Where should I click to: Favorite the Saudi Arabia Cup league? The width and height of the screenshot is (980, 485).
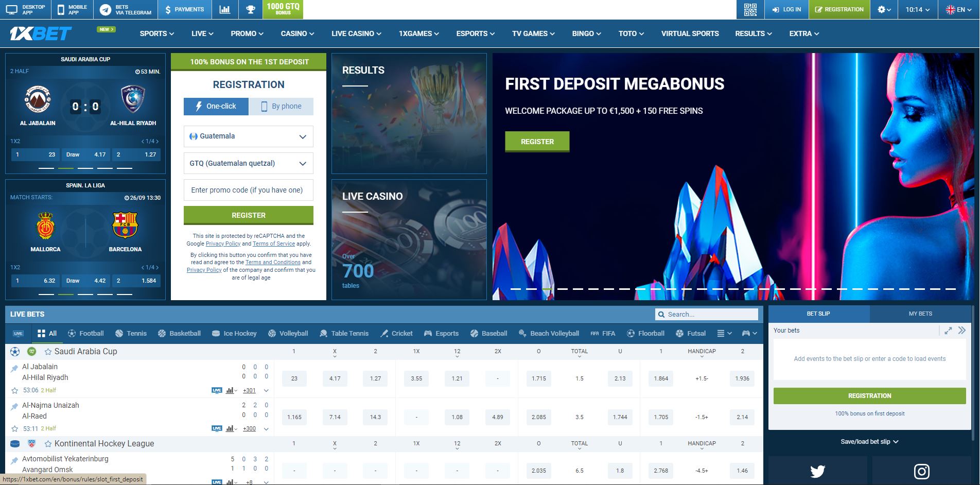coord(48,352)
